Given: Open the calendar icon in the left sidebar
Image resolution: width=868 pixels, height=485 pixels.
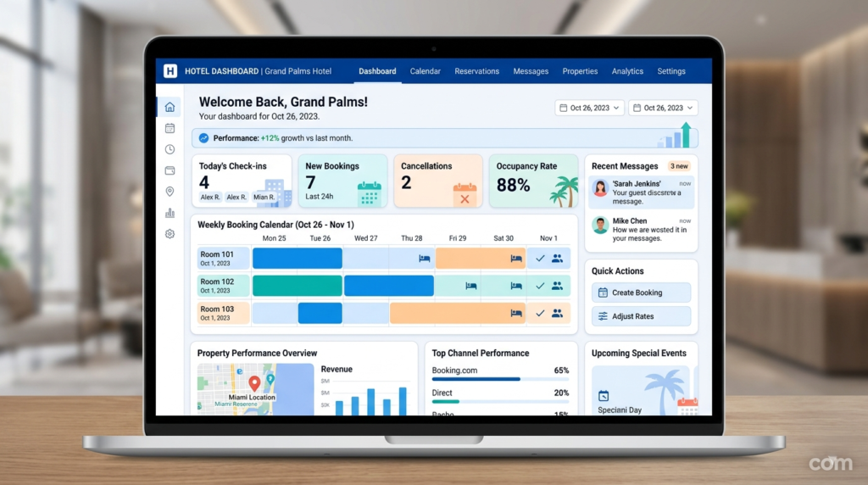Looking at the screenshot, I should [x=170, y=128].
